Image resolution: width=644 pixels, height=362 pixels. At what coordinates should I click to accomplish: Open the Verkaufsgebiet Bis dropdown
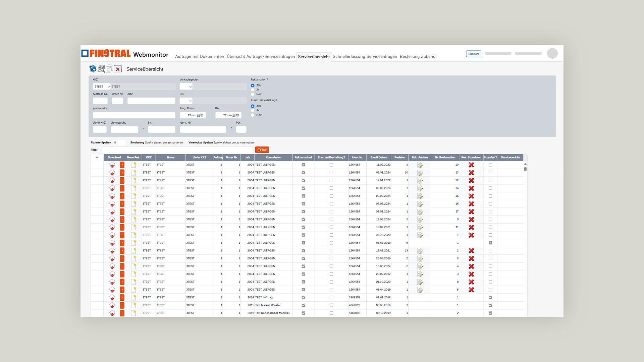click(x=186, y=101)
